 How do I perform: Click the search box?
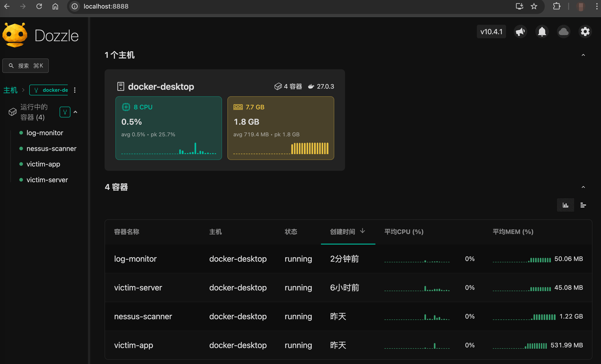point(26,66)
